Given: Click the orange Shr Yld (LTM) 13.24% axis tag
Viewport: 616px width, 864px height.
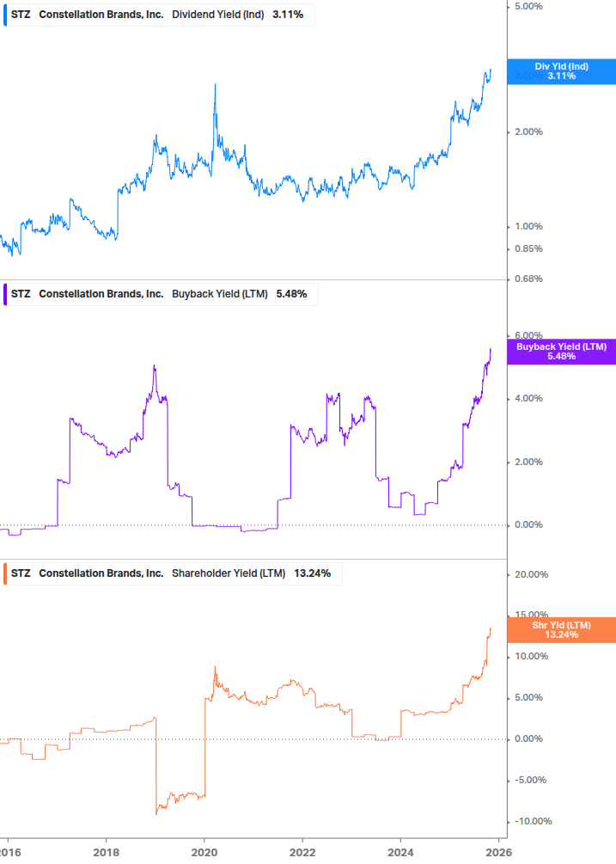Looking at the screenshot, I should click(562, 630).
